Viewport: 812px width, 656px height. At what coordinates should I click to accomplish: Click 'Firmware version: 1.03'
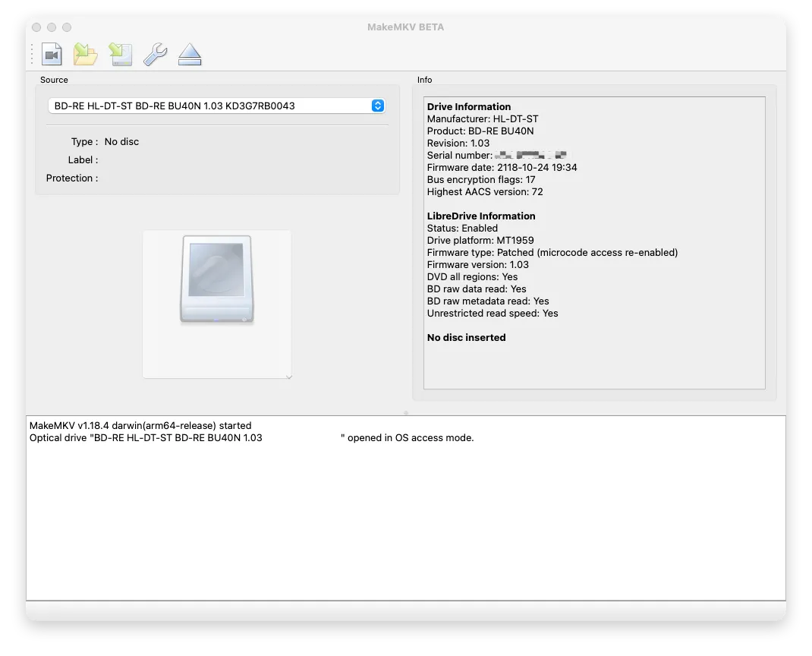point(477,265)
